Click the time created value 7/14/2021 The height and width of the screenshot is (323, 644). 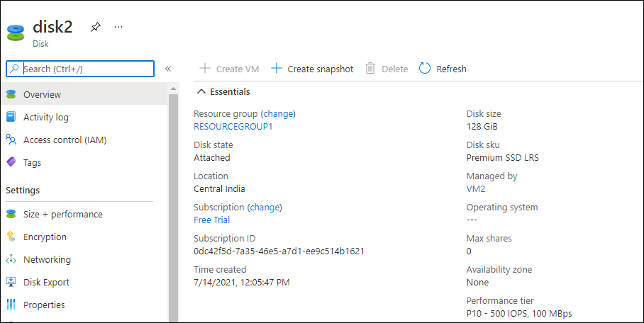tap(241, 283)
